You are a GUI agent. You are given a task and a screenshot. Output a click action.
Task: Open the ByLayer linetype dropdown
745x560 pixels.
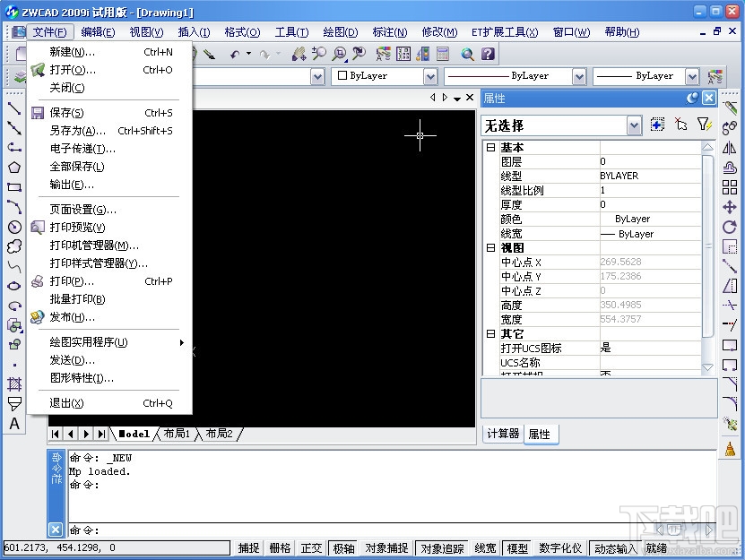click(x=578, y=76)
